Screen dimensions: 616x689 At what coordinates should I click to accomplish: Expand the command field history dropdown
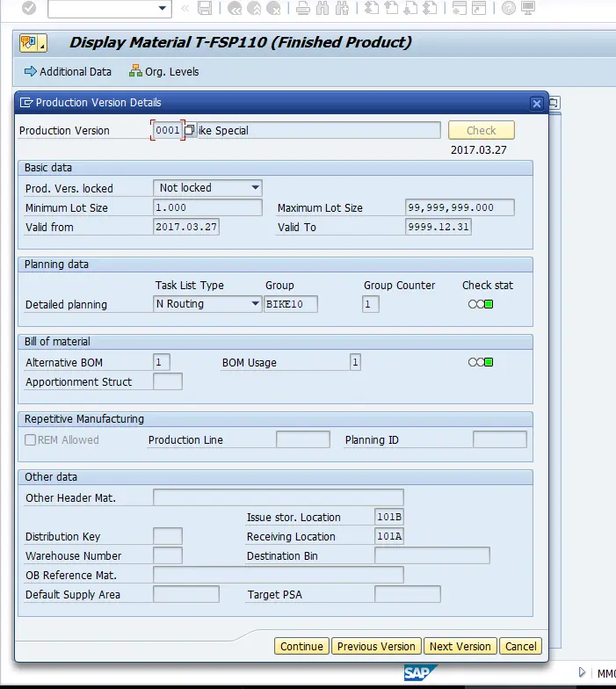[x=163, y=8]
